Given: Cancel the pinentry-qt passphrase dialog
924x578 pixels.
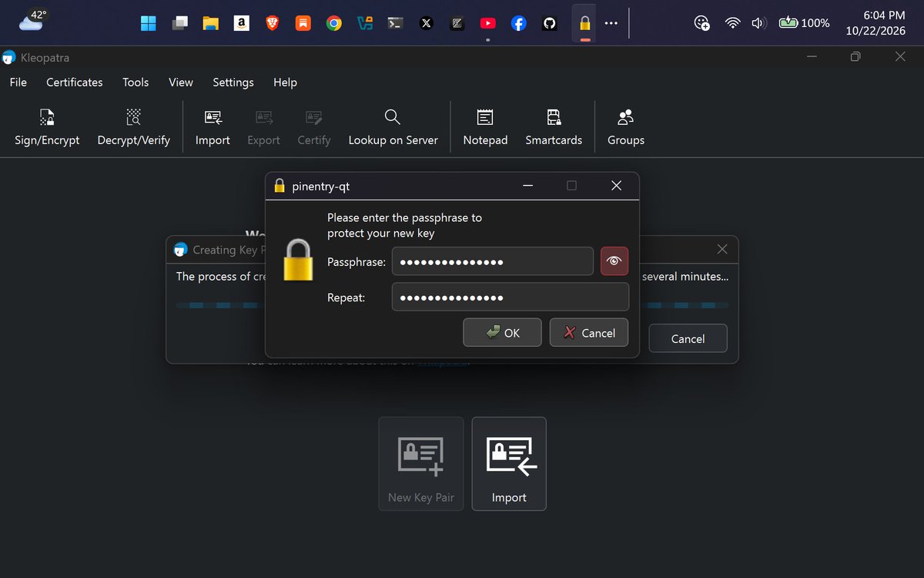Looking at the screenshot, I should tap(589, 333).
